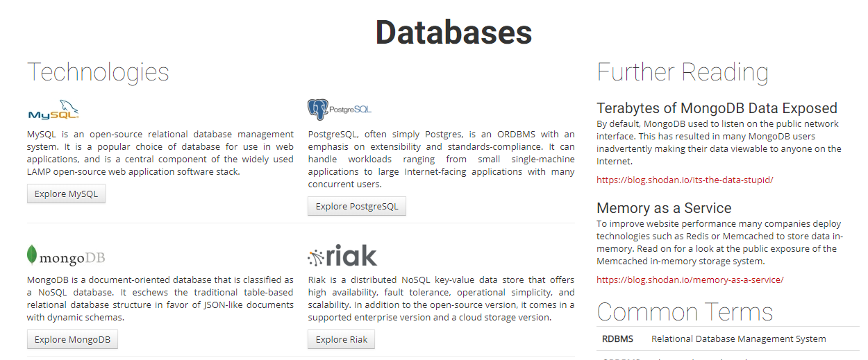Click the Technologies section heading
The width and height of the screenshot is (868, 360).
[98, 72]
